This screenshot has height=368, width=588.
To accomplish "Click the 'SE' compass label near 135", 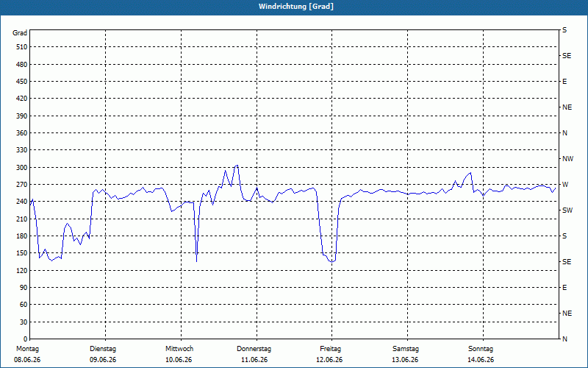I will pyautogui.click(x=567, y=262).
